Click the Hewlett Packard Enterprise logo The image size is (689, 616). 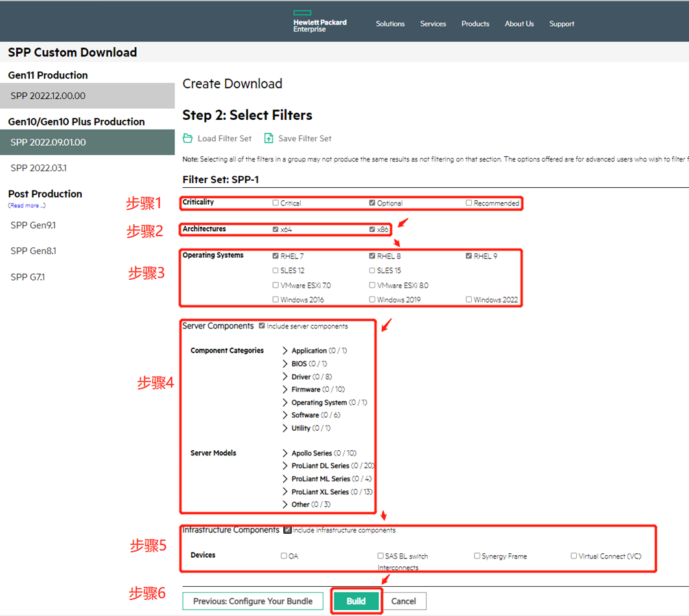[319, 22]
